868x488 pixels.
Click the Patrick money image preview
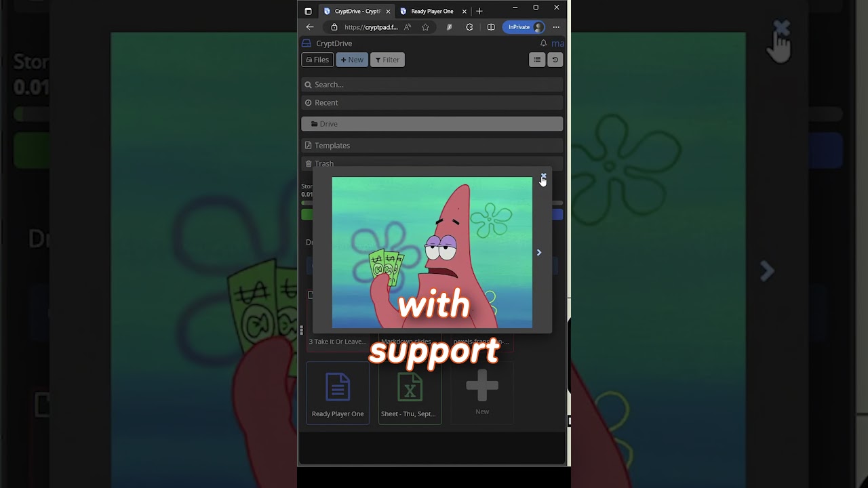click(432, 252)
